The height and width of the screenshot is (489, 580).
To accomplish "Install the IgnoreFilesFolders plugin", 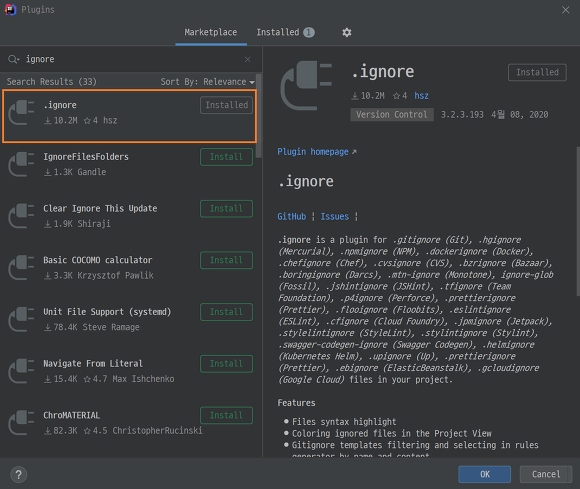I will (226, 157).
